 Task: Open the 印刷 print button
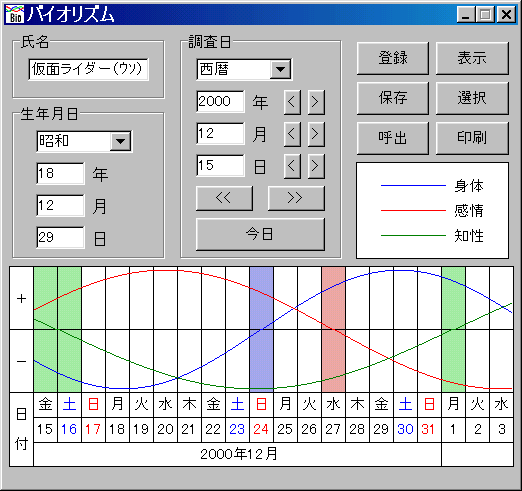pos(472,138)
